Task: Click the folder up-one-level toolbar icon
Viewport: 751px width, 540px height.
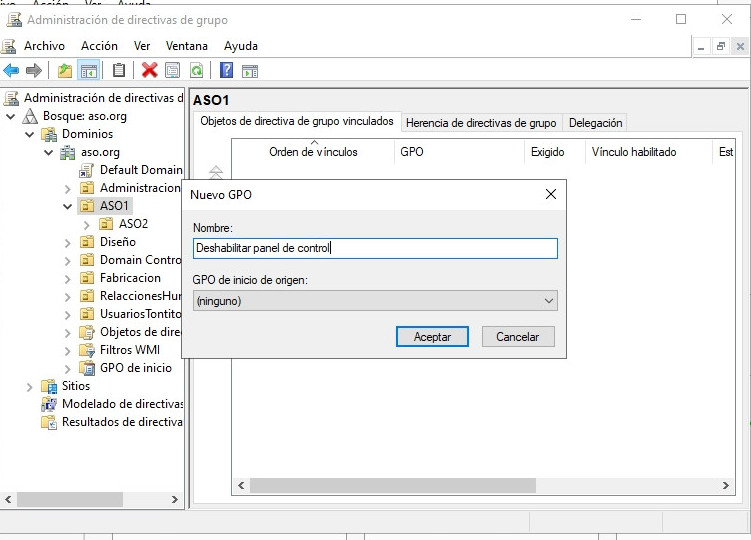Action: 65,70
